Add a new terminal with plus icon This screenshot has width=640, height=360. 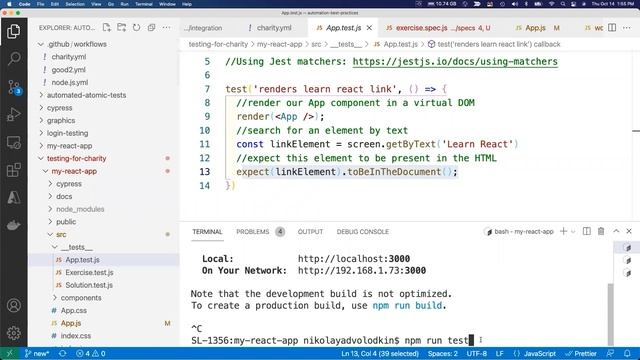tap(564, 231)
